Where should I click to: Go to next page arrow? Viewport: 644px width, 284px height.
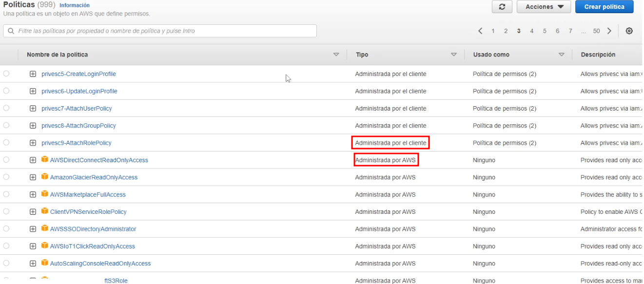pyautogui.click(x=609, y=31)
